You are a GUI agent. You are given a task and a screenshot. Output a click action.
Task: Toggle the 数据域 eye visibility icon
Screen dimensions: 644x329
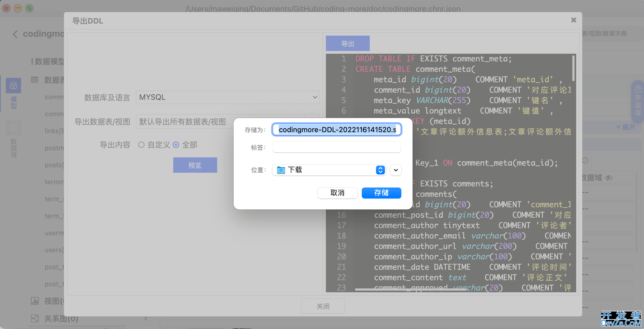609,178
